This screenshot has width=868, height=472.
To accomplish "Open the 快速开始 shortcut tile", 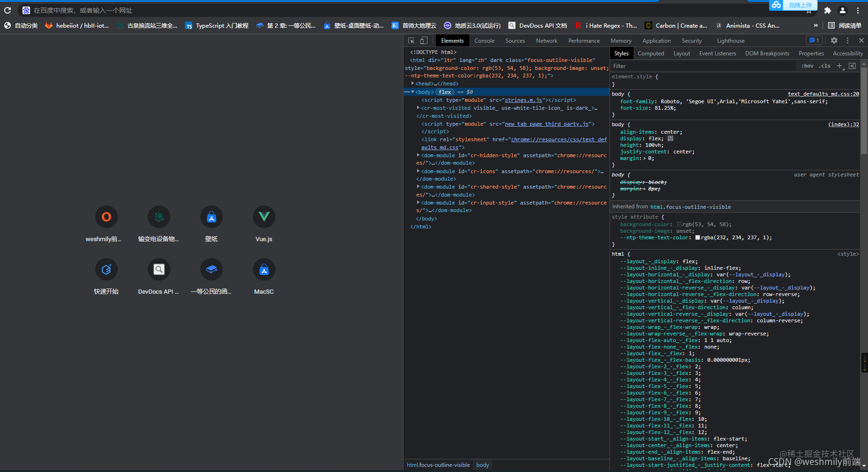I will 107,276.
